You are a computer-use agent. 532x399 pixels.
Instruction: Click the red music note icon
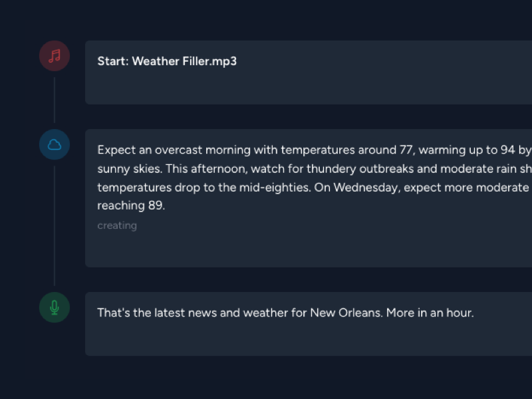coord(55,56)
